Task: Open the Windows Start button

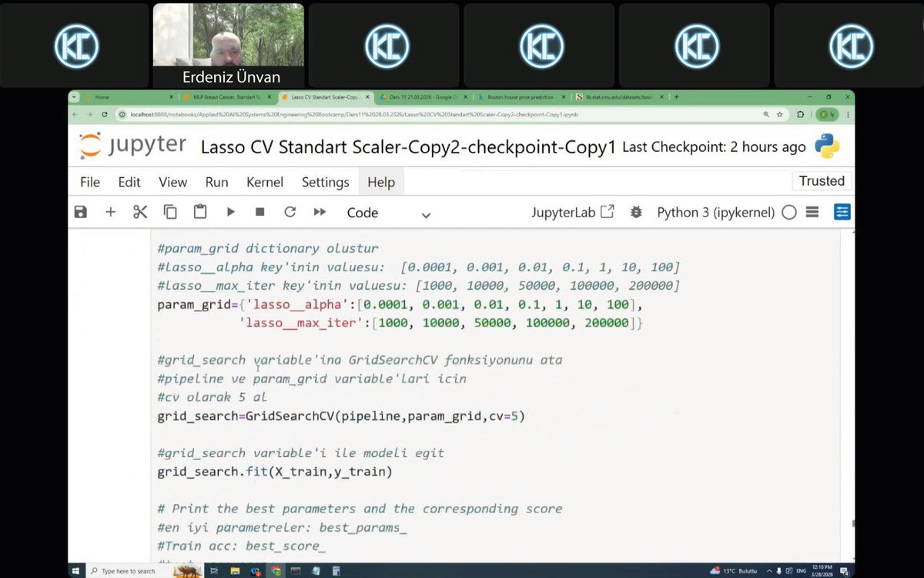Action: 76,571
